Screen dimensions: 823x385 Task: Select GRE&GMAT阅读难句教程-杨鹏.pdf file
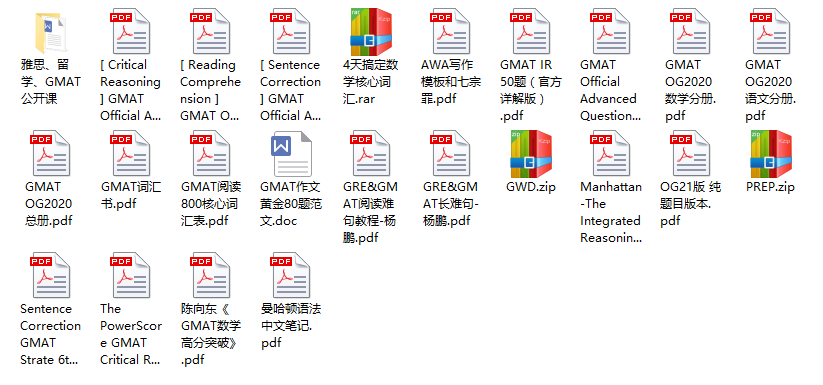pos(371,154)
